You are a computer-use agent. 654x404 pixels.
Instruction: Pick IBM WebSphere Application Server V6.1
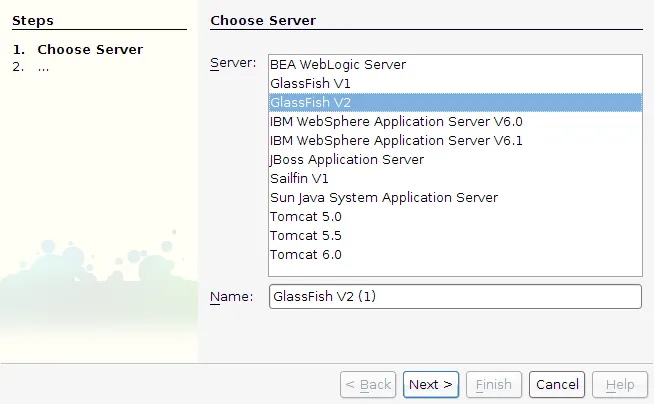click(x=396, y=141)
